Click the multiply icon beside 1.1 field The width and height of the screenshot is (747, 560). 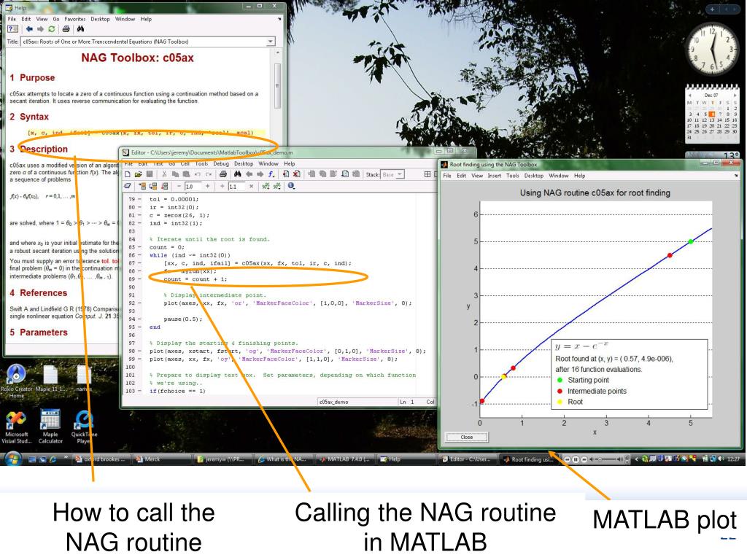click(x=251, y=186)
